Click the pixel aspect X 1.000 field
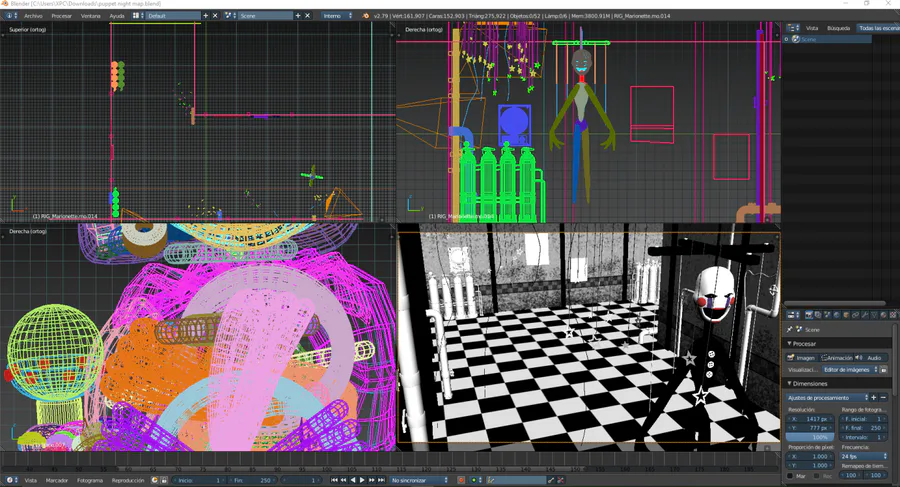 click(810, 456)
